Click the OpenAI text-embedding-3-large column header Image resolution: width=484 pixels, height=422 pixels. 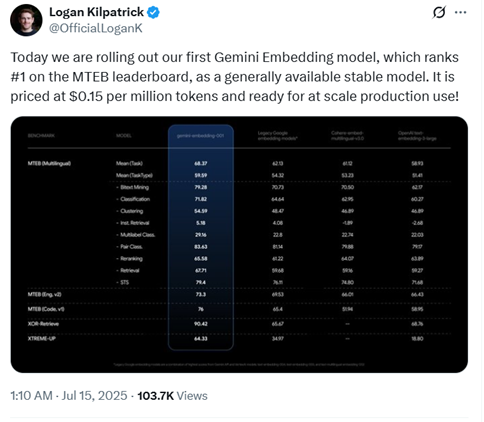click(x=417, y=136)
